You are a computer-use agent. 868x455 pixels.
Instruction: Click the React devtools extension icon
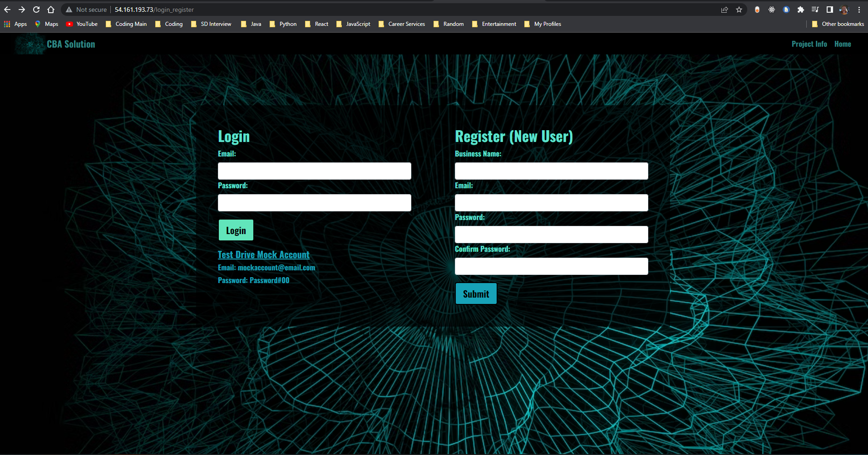point(772,10)
